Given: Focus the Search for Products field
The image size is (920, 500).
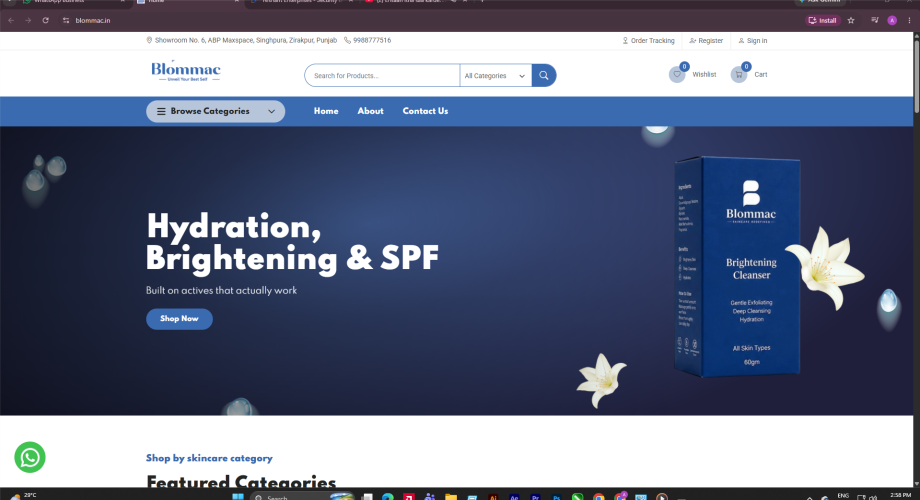Looking at the screenshot, I should pyautogui.click(x=382, y=76).
